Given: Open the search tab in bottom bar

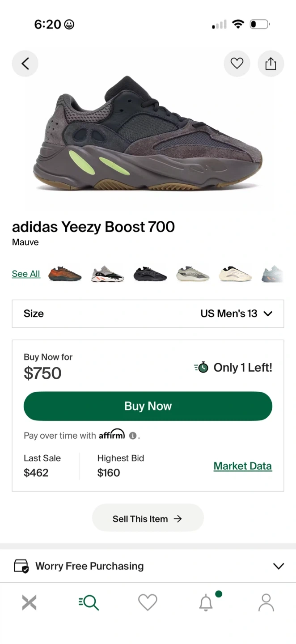Looking at the screenshot, I should [x=89, y=603].
